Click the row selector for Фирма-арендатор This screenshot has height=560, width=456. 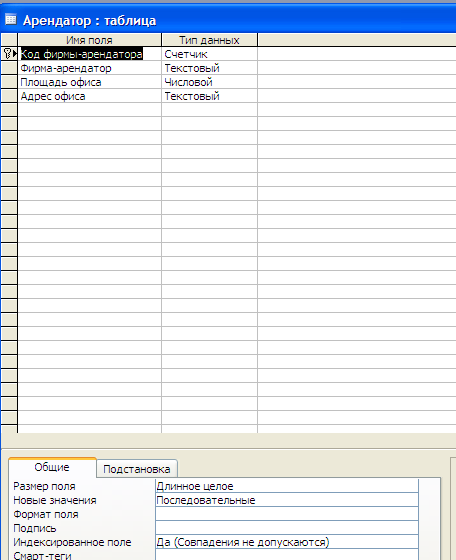(9, 68)
